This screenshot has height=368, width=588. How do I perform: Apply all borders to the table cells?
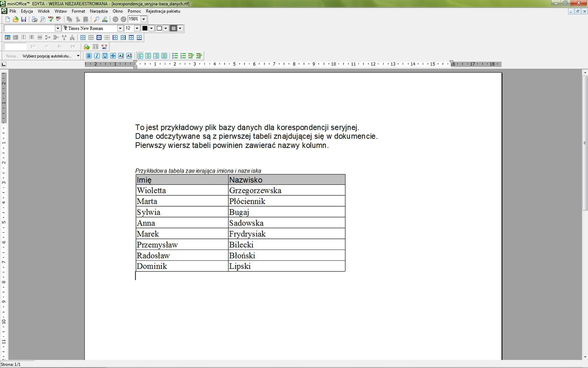point(91,38)
